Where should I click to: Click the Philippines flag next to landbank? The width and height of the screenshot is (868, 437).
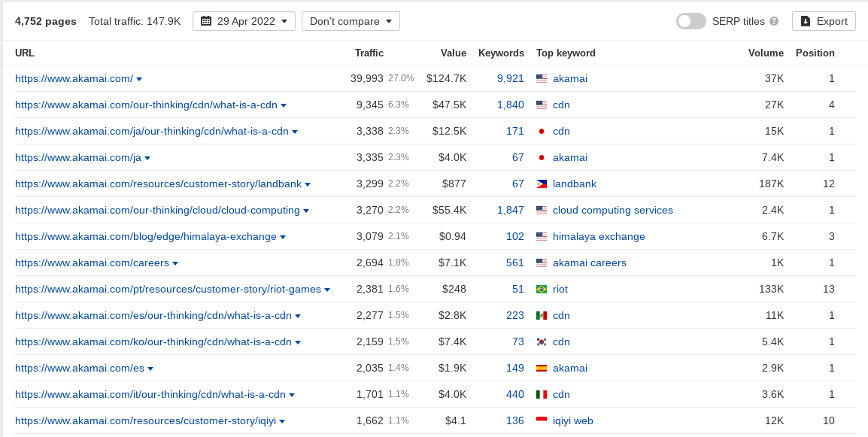point(542,184)
